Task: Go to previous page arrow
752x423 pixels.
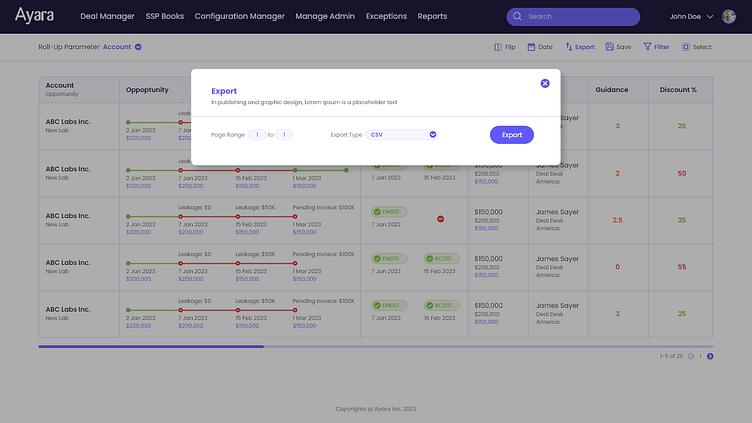Action: pos(691,356)
